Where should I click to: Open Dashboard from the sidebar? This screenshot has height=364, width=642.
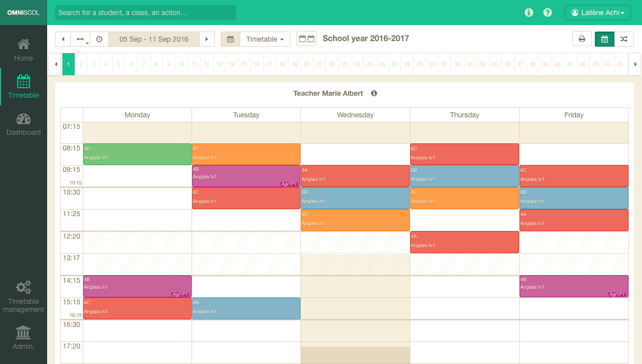click(x=24, y=124)
